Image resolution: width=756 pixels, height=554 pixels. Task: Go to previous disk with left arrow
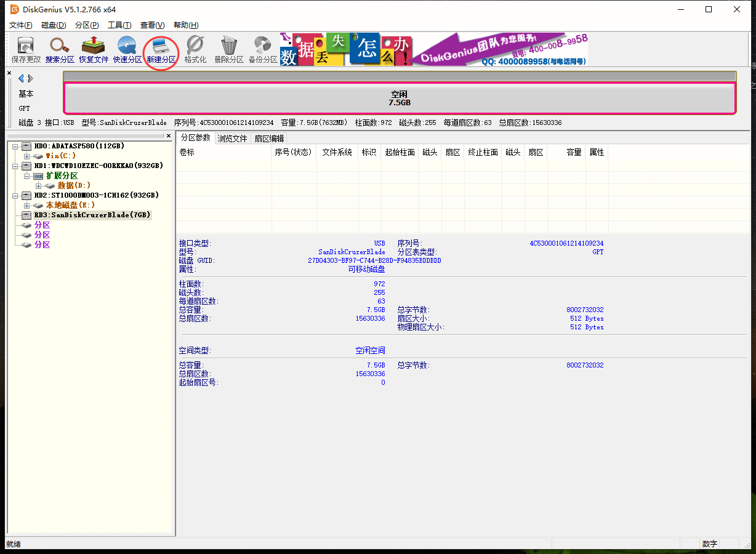click(x=21, y=78)
